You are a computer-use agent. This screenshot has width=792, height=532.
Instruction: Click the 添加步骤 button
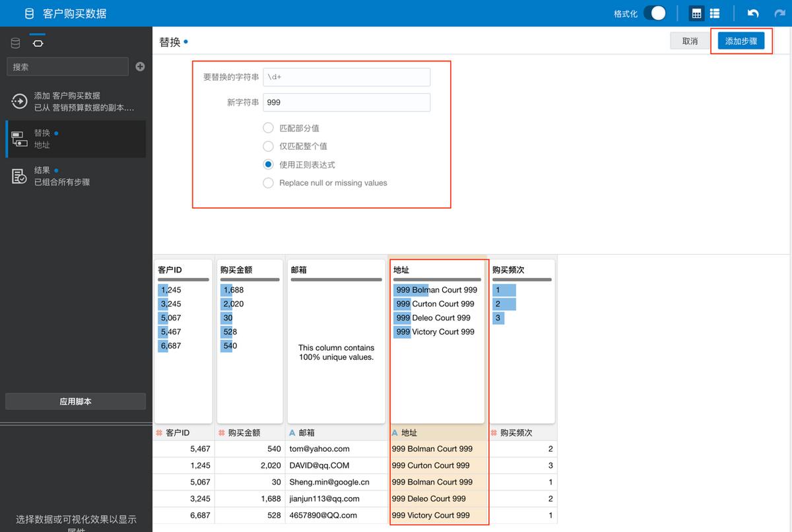[x=742, y=41]
